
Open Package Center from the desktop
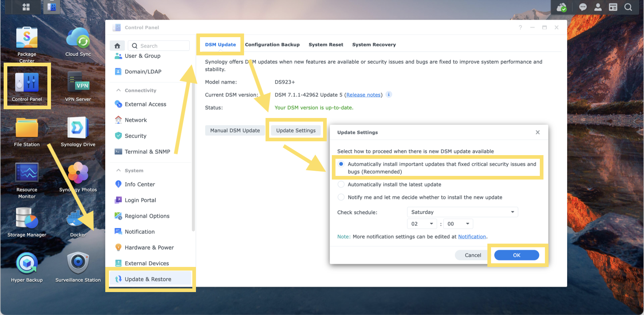(x=27, y=38)
